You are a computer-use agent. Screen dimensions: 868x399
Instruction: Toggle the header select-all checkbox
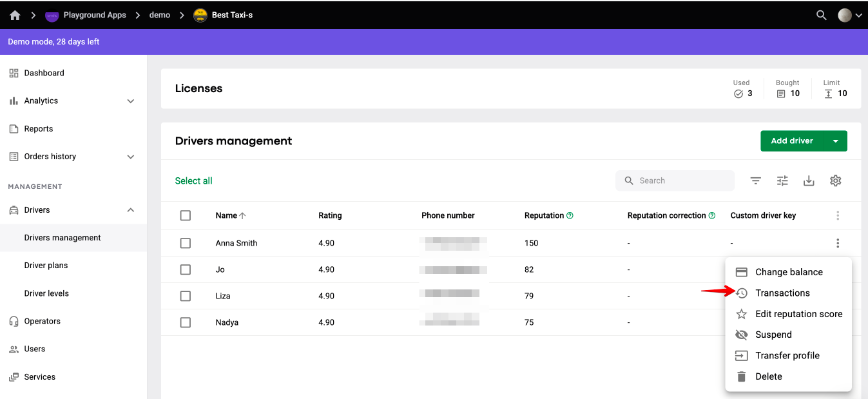186,215
